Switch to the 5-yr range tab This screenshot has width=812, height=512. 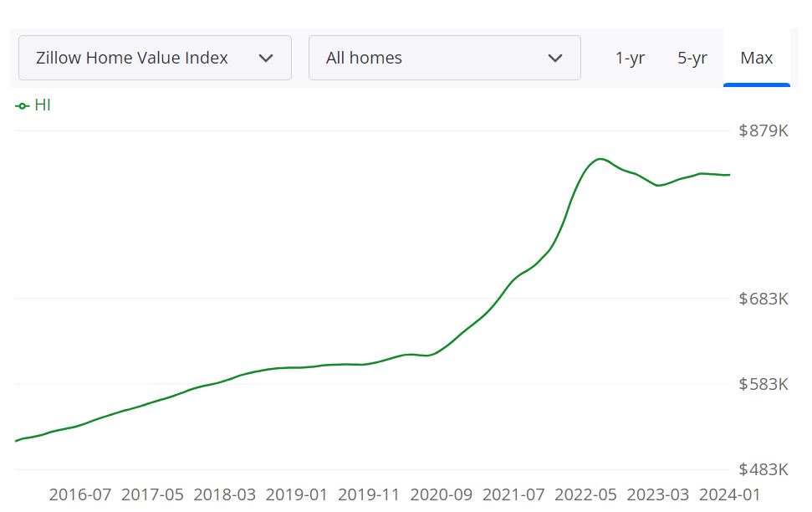(x=692, y=58)
